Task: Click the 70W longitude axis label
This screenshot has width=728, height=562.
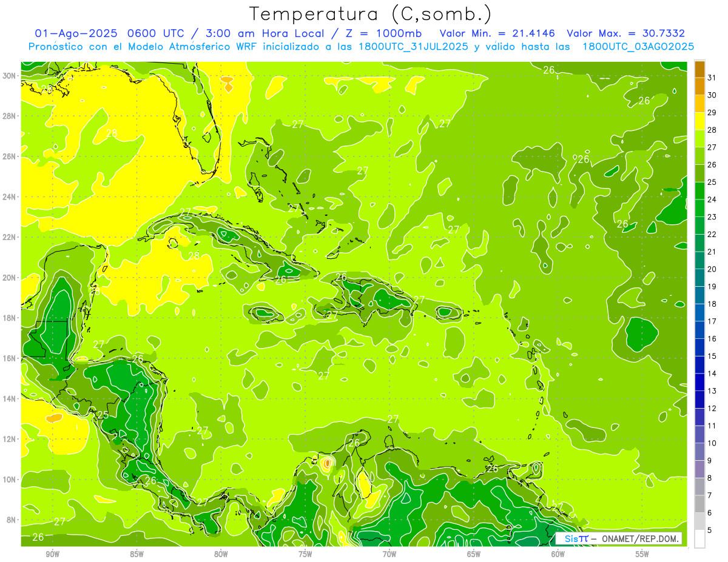Action: pos(389,554)
